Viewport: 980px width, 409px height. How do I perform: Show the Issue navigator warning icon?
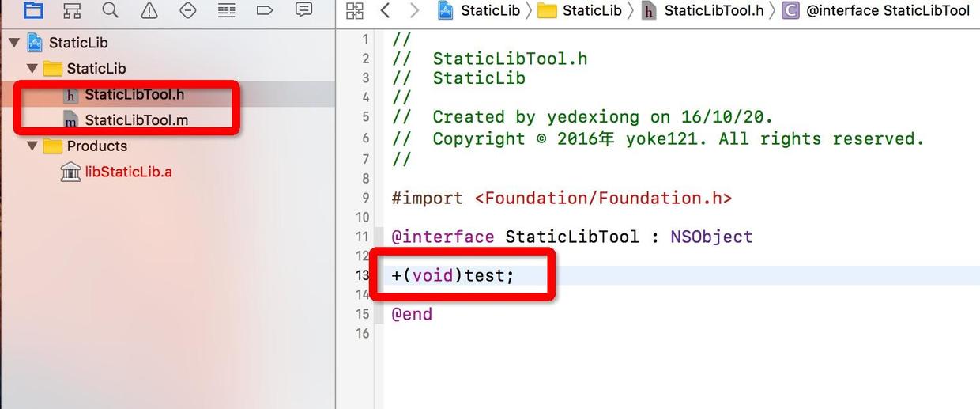(x=149, y=10)
